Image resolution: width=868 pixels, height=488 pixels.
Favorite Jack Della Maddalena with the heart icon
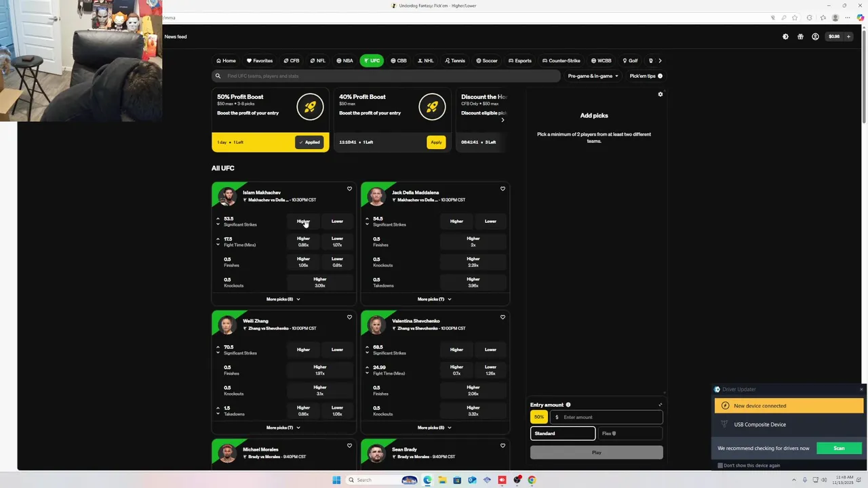point(502,189)
